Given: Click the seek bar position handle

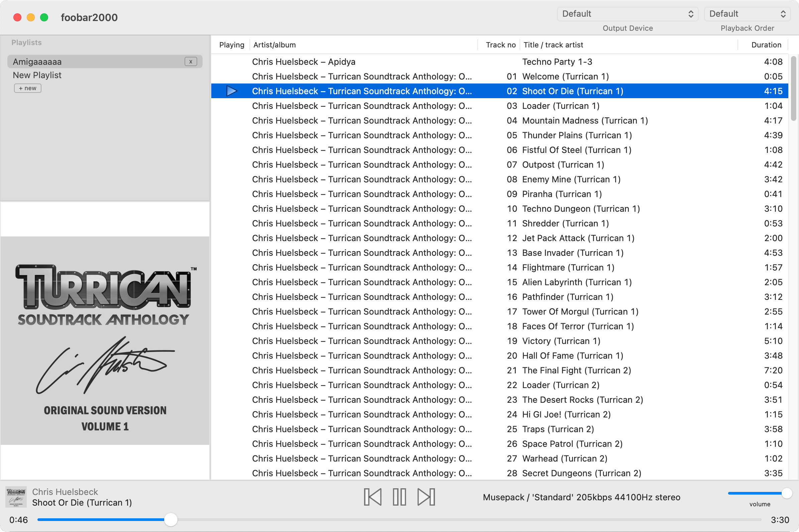Looking at the screenshot, I should [x=171, y=519].
